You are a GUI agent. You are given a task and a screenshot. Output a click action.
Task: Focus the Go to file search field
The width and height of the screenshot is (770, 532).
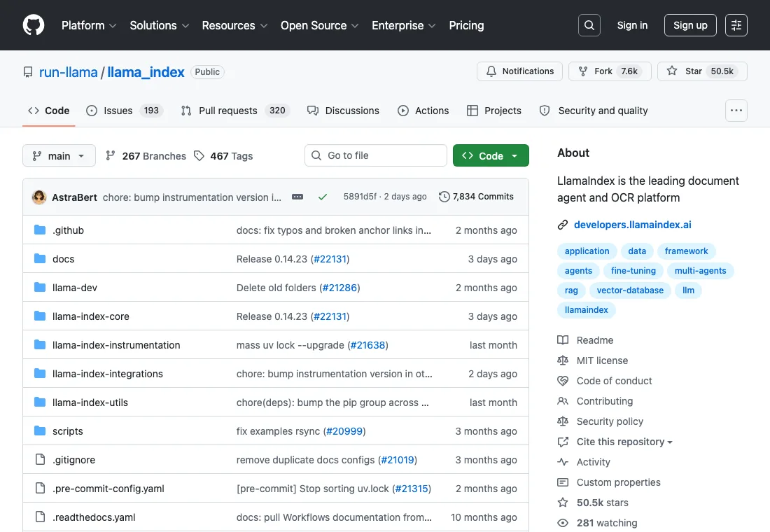376,155
